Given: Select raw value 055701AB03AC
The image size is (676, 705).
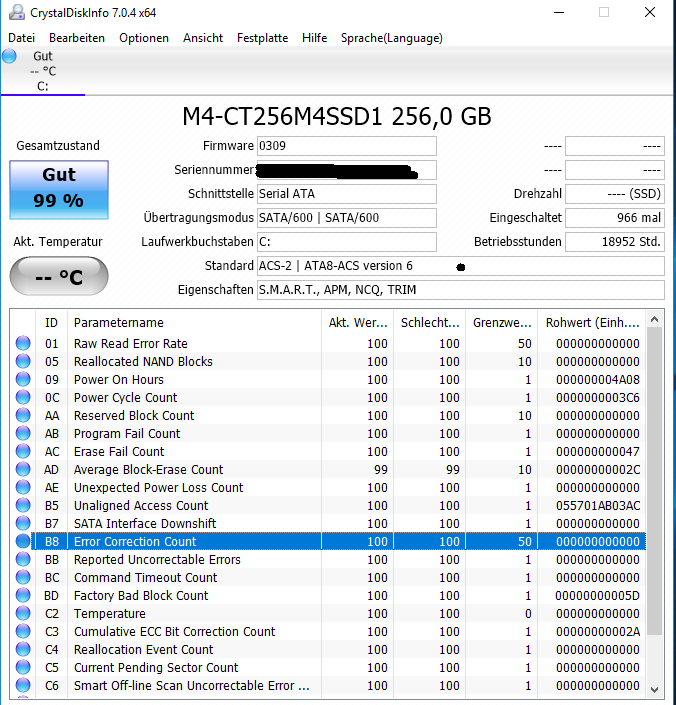Looking at the screenshot, I should (598, 505).
